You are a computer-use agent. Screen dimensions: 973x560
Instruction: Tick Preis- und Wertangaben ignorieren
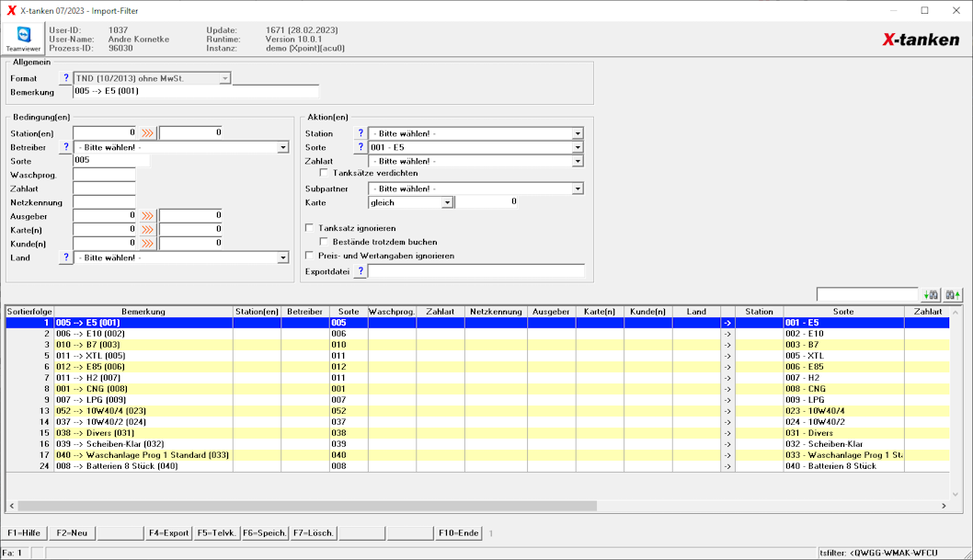309,256
